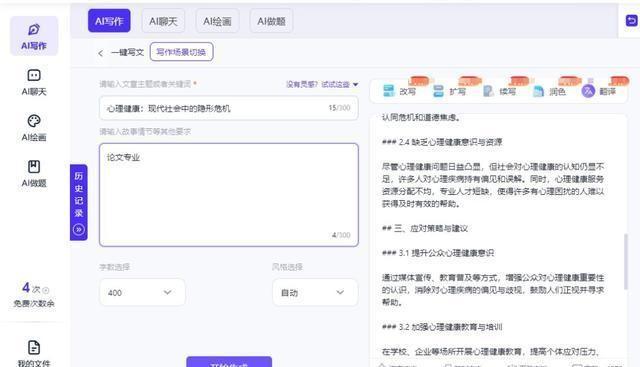Open AI聊天 sidebar chat icon
640x367 pixels.
click(x=34, y=76)
